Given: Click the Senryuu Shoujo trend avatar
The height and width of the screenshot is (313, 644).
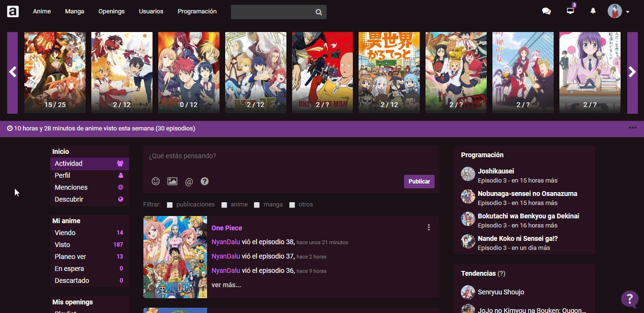Looking at the screenshot, I should coord(468,292).
